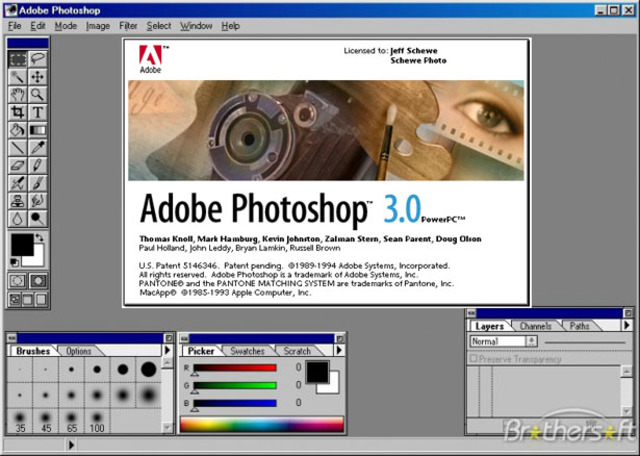Image resolution: width=640 pixels, height=456 pixels.
Task: Select the Pencil tool
Action: point(38,165)
